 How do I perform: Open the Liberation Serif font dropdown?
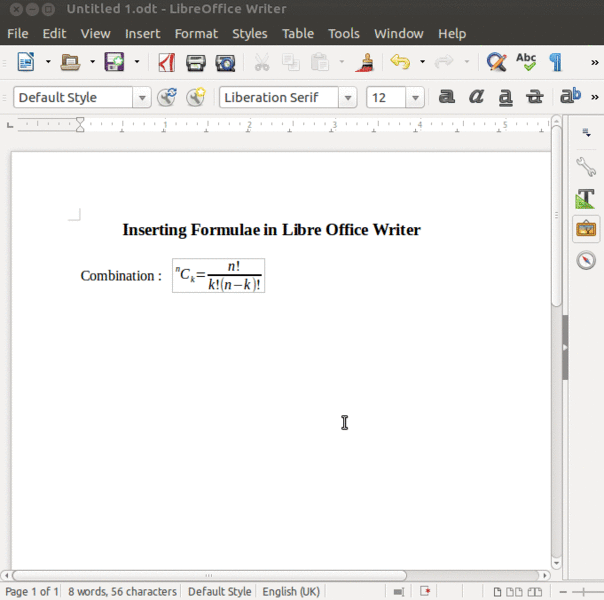(x=347, y=98)
